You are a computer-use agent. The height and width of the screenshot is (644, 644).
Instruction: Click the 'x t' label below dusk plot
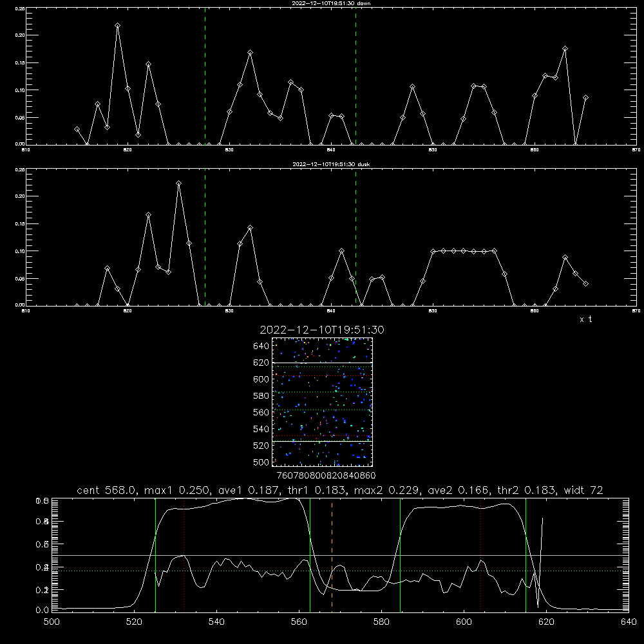click(x=586, y=319)
